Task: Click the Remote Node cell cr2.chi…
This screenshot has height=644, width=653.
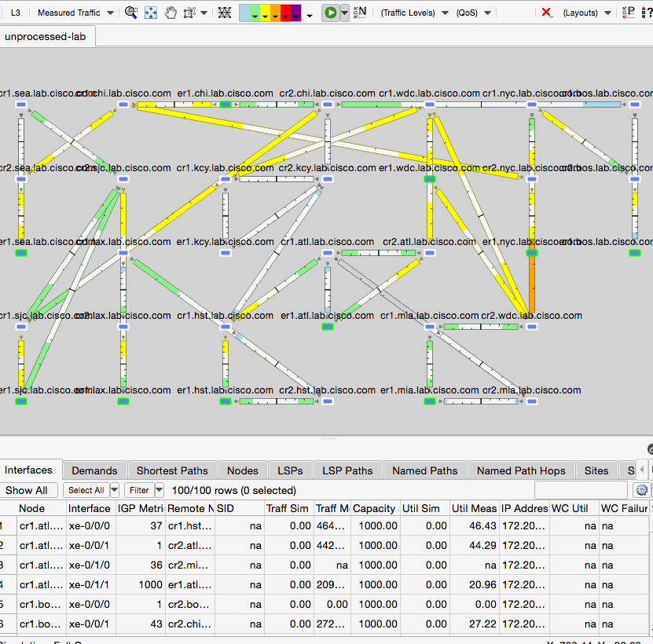Action: tap(190, 624)
